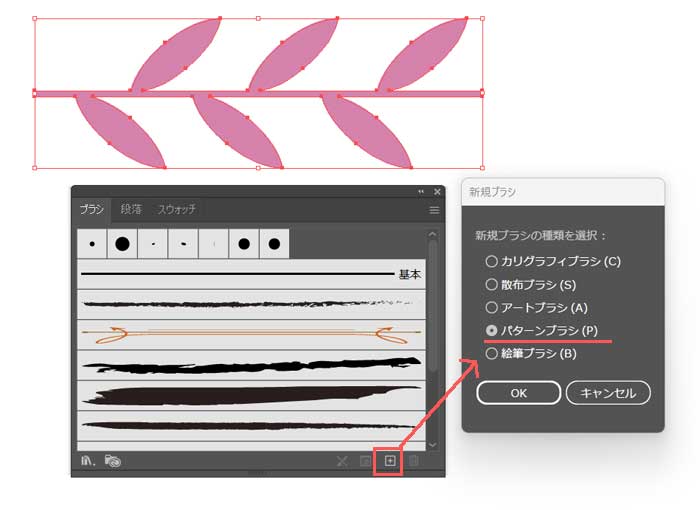700x510 pixels.
Task: Click the New Brush plus icon
Action: pos(390,460)
